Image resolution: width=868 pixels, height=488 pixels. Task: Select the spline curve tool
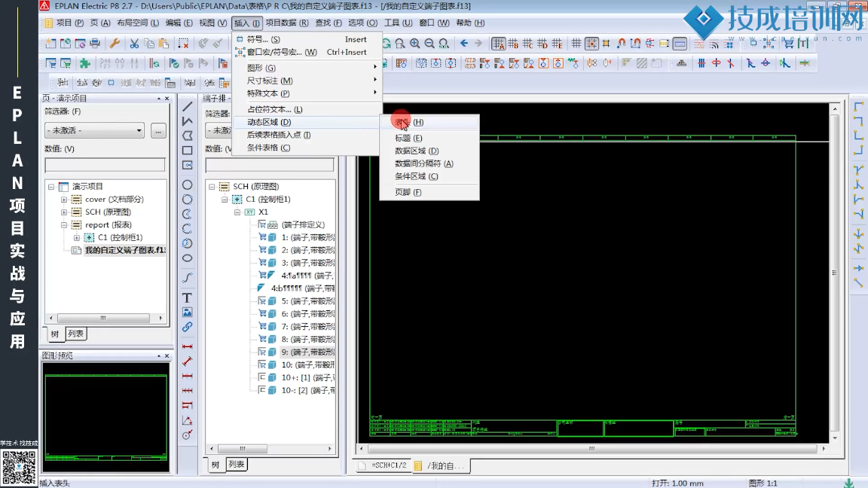[187, 278]
